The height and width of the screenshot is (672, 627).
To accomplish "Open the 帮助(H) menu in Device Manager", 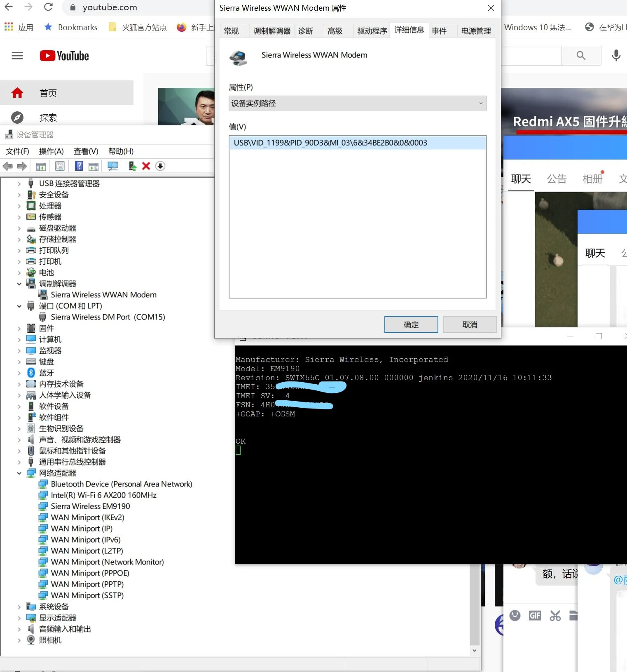I will [121, 151].
